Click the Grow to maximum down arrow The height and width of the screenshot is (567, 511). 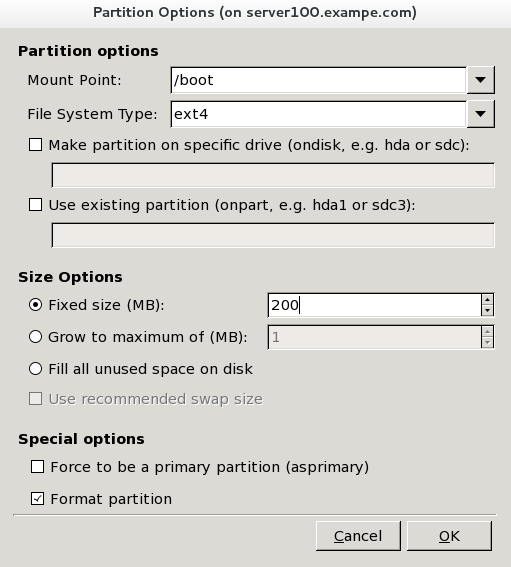pyautogui.click(x=487, y=342)
